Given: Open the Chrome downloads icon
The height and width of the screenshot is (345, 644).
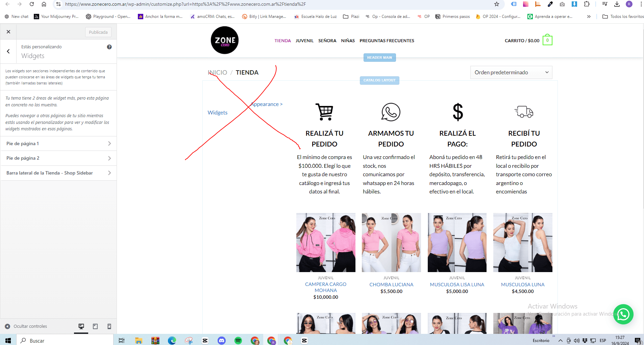Looking at the screenshot, I should pyautogui.click(x=617, y=4).
